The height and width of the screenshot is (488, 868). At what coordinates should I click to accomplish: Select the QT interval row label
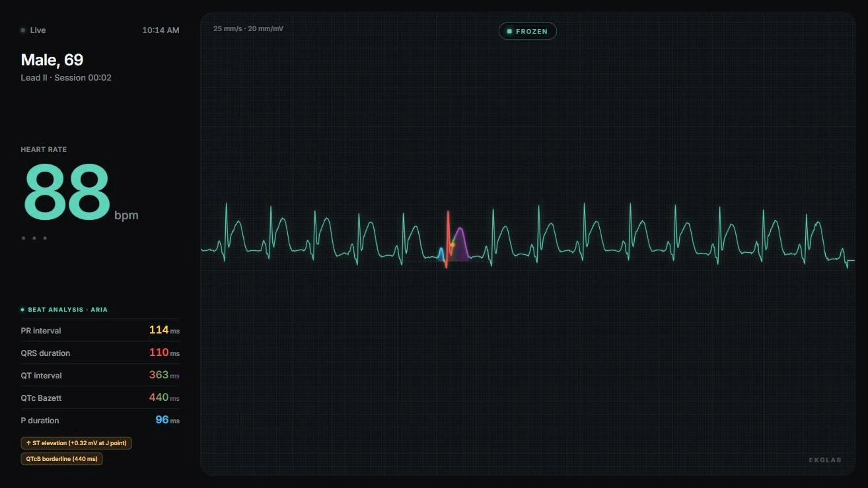pyautogui.click(x=42, y=376)
